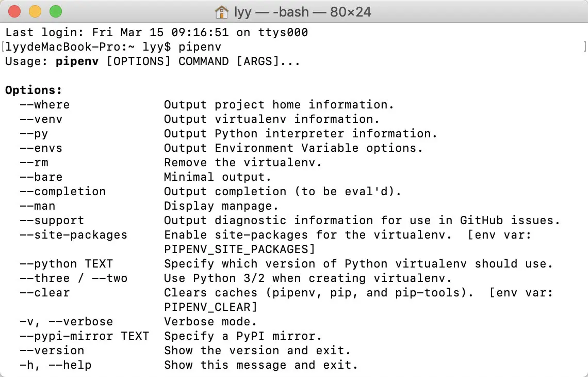588x377 pixels.
Task: Click the "--site-packages" option text
Action: pyautogui.click(x=73, y=235)
